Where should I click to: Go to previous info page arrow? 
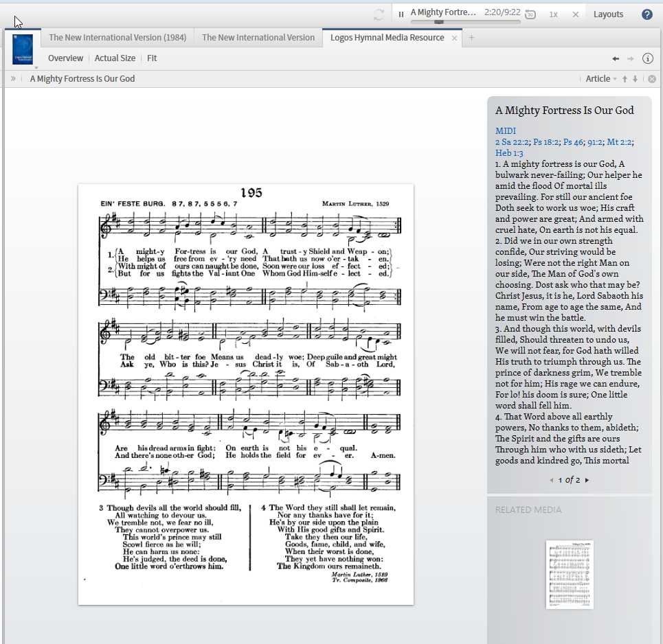(x=552, y=480)
